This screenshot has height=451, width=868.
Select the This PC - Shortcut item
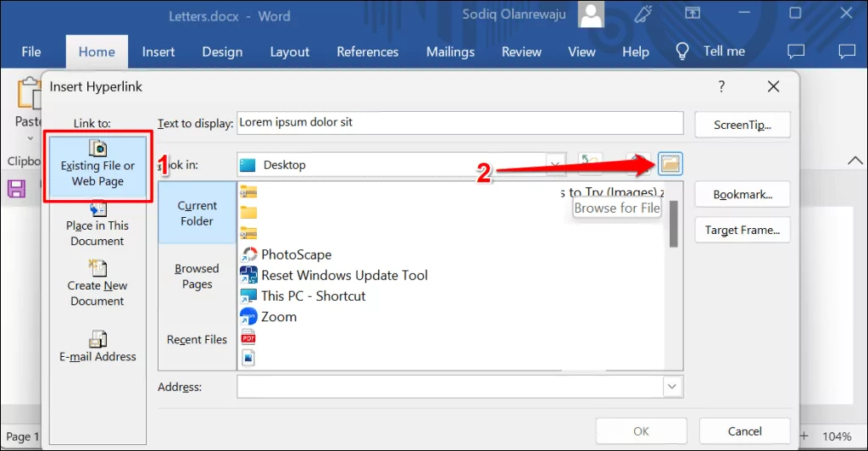pos(303,296)
